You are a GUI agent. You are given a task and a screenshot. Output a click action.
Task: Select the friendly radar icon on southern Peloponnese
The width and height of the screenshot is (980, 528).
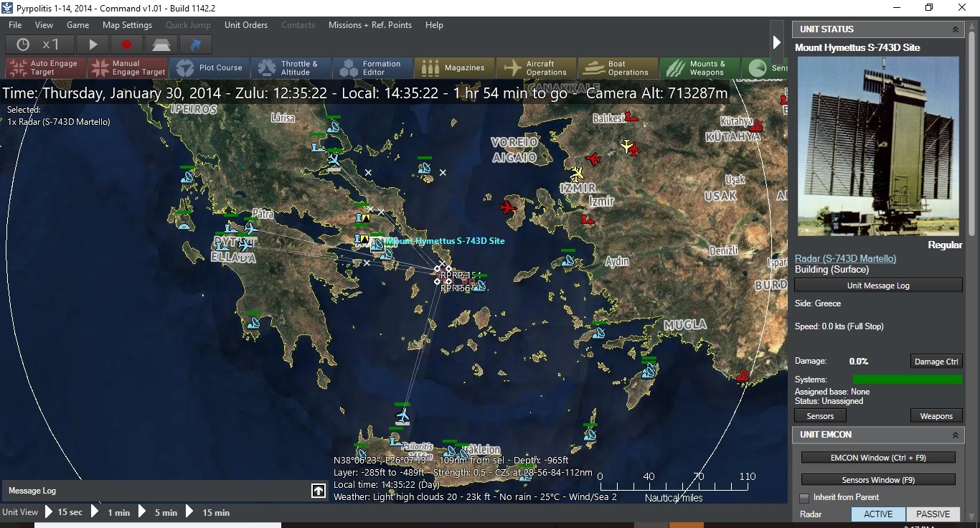(253, 324)
